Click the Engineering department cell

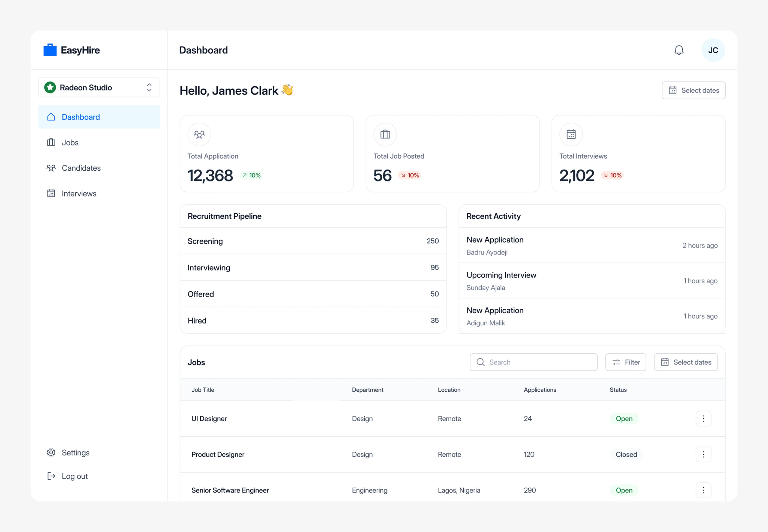point(370,490)
